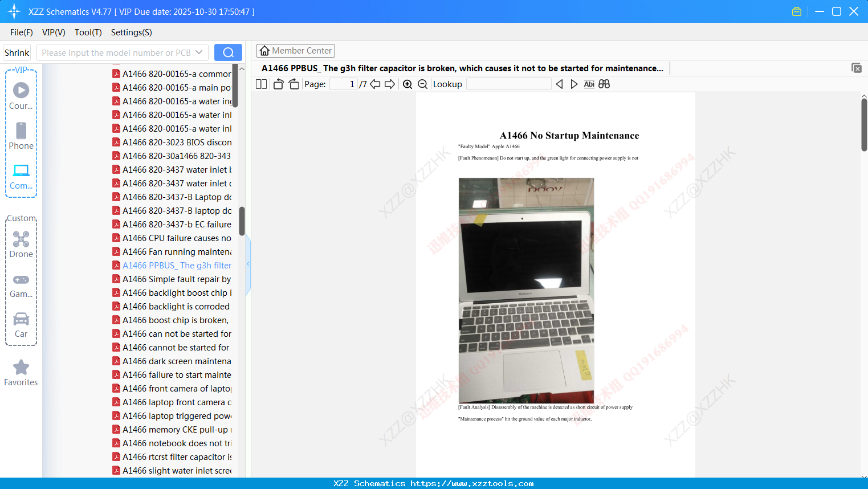
Task: Open A1466 820-00165-a main file
Action: coord(172,88)
